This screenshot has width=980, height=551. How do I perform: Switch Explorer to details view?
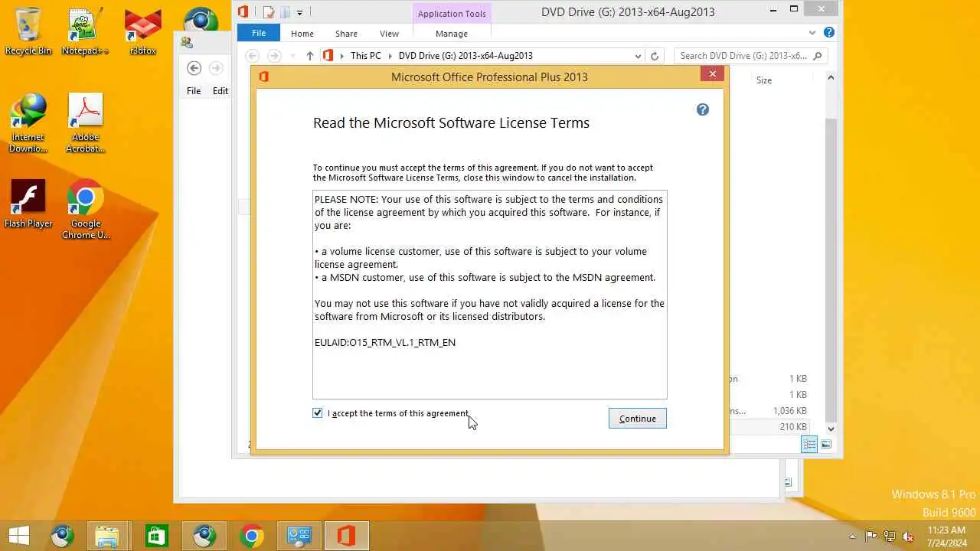(809, 445)
